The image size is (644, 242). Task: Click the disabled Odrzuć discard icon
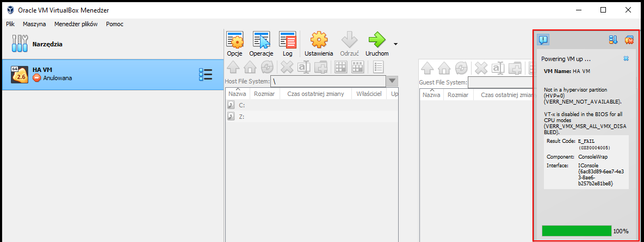pyautogui.click(x=350, y=44)
